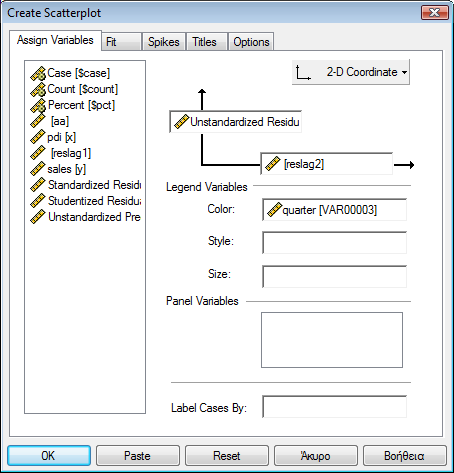The image size is (454, 473).
Task: Close the Create Scatterplot dialog
Action: [x=435, y=13]
